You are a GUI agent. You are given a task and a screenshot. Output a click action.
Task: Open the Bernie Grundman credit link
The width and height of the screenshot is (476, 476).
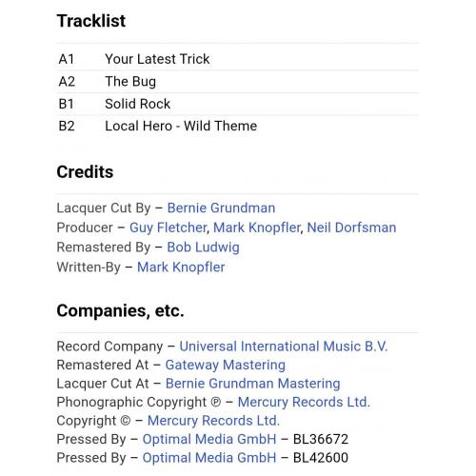point(221,208)
